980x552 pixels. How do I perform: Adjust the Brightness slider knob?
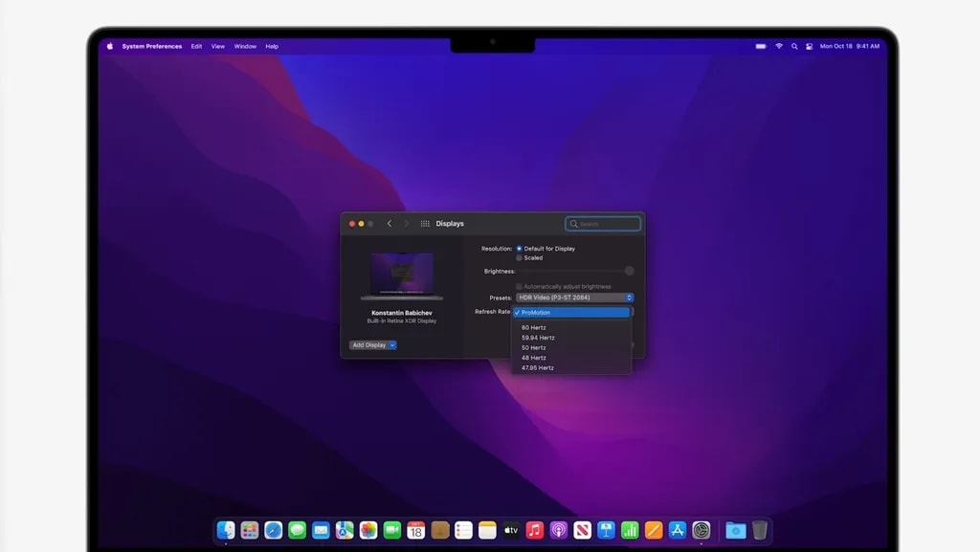630,272
